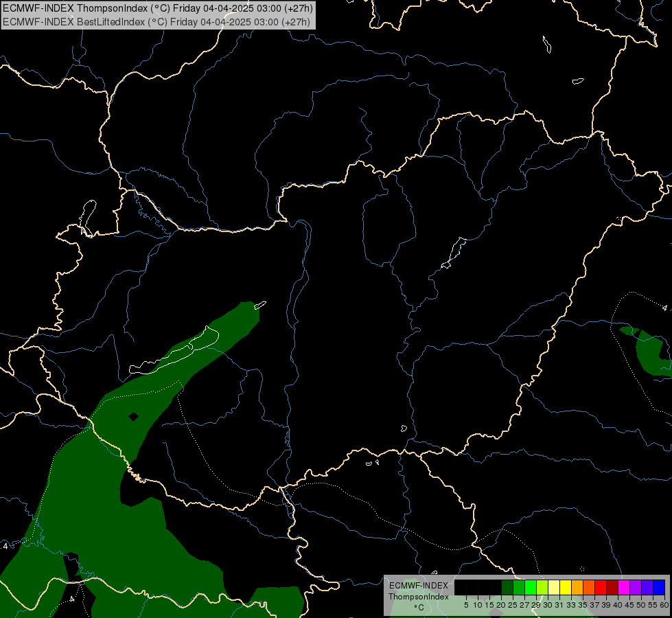Image resolution: width=672 pixels, height=618 pixels.
Task: Choose the bright red 37–39 legend swatch
Action: pyautogui.click(x=601, y=587)
